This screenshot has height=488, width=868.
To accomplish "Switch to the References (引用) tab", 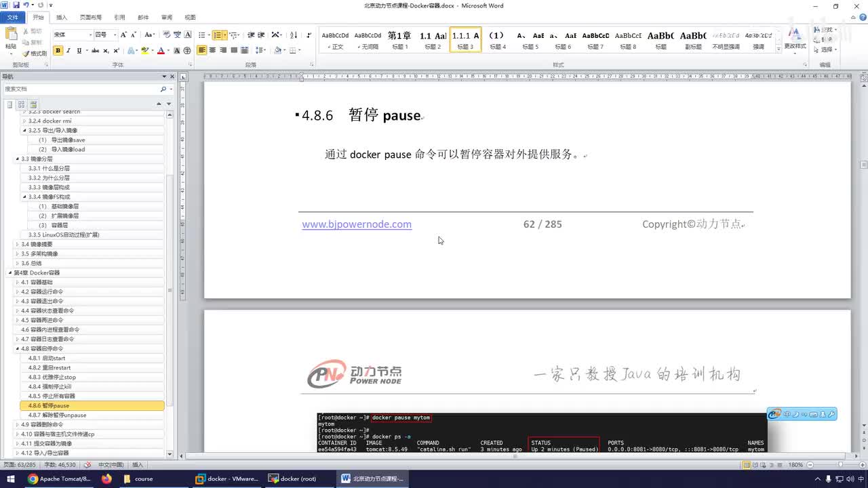I will coord(119,18).
